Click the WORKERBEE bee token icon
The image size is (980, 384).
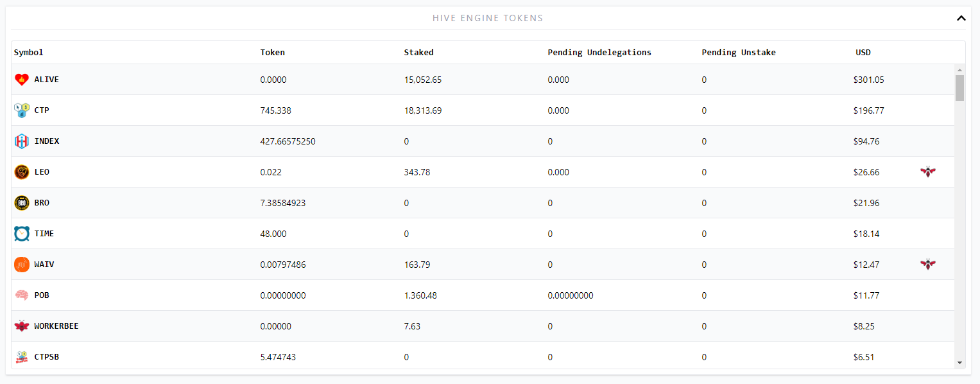click(x=22, y=326)
